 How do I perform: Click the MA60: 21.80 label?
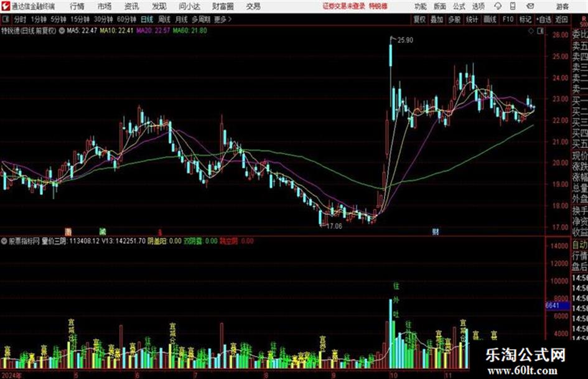[190, 30]
